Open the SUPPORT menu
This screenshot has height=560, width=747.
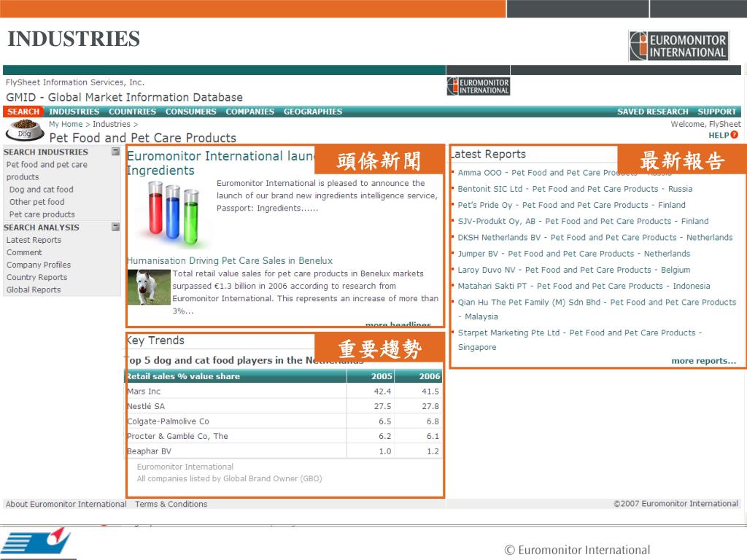point(717,112)
